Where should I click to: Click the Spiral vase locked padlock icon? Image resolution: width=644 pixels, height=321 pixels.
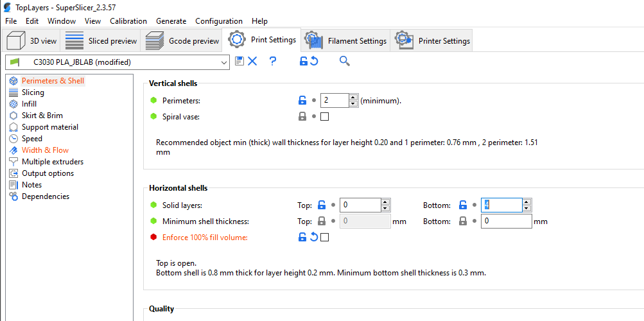[x=302, y=117]
